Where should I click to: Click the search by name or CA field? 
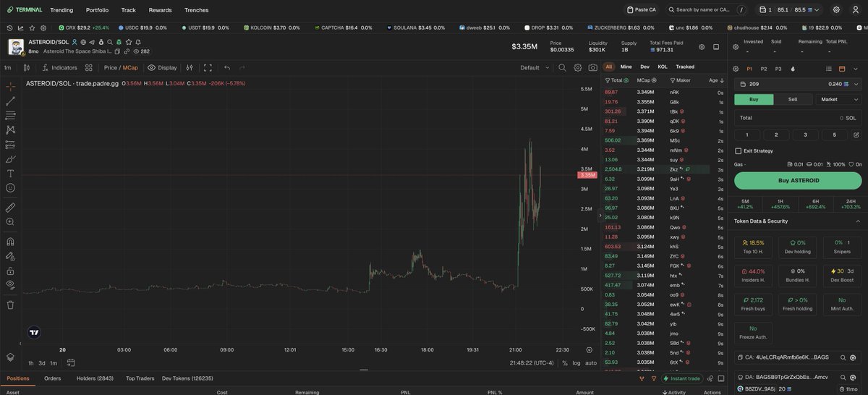(707, 10)
